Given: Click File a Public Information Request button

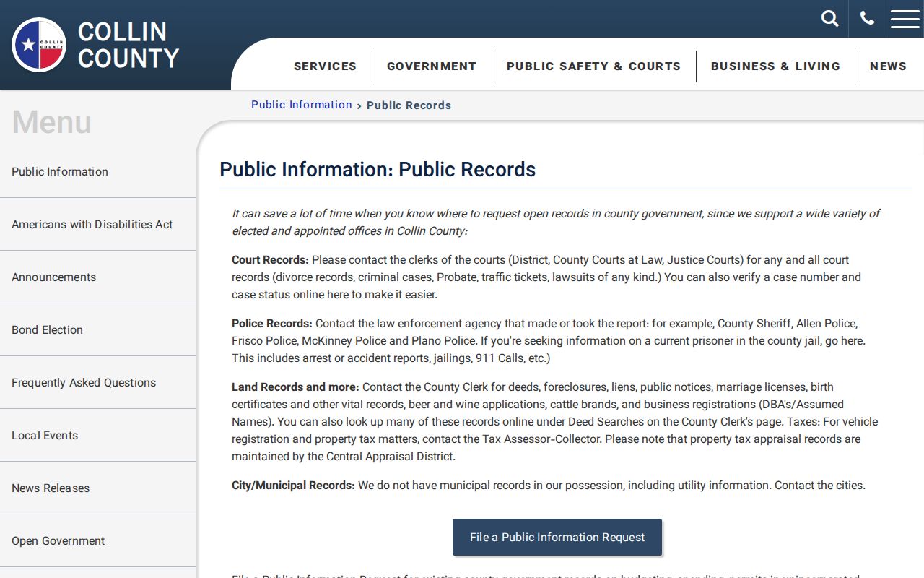Looking at the screenshot, I should tap(557, 538).
